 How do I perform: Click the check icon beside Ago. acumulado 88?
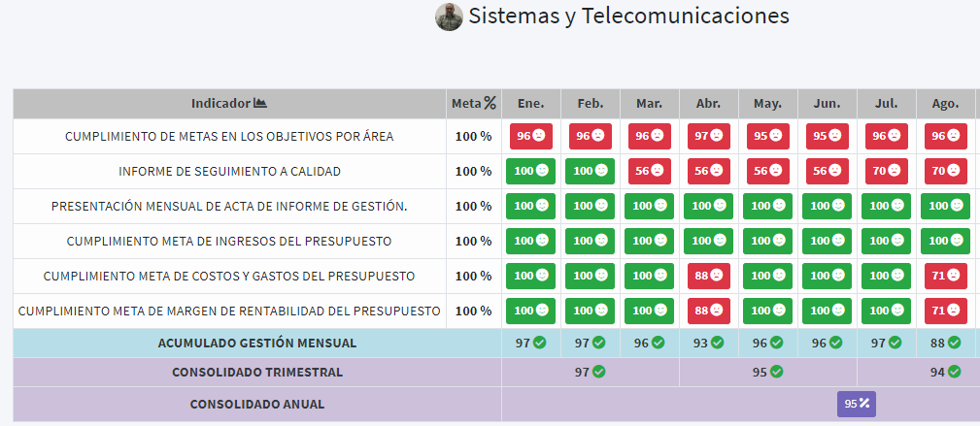[954, 343]
